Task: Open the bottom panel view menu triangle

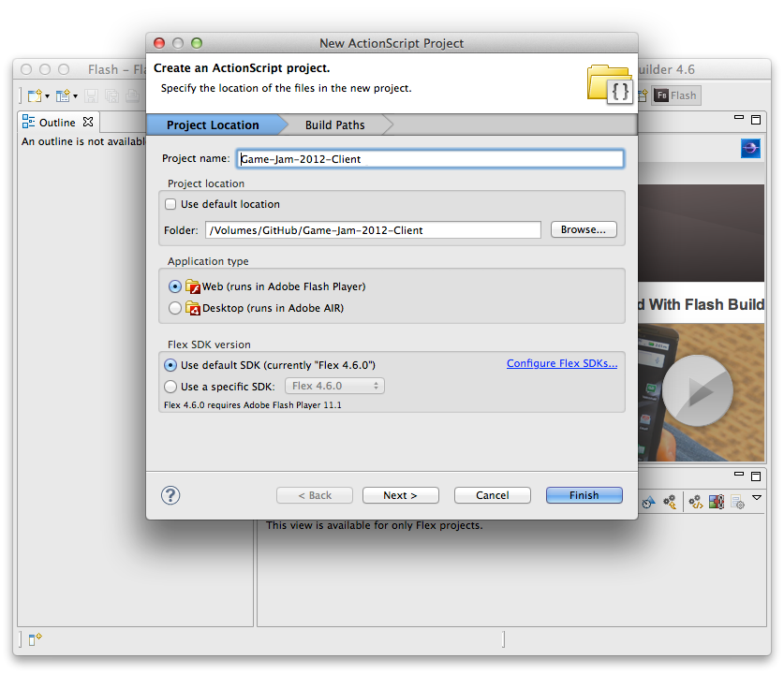Action: point(757,498)
